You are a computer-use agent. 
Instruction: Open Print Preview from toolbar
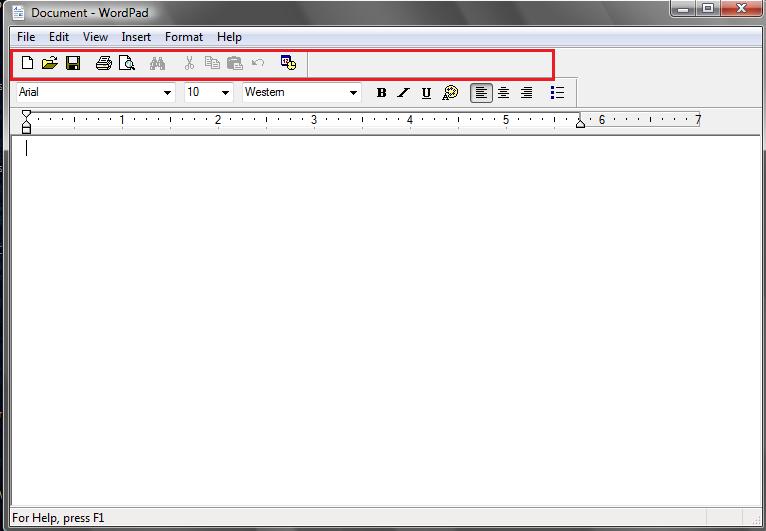tap(127, 63)
